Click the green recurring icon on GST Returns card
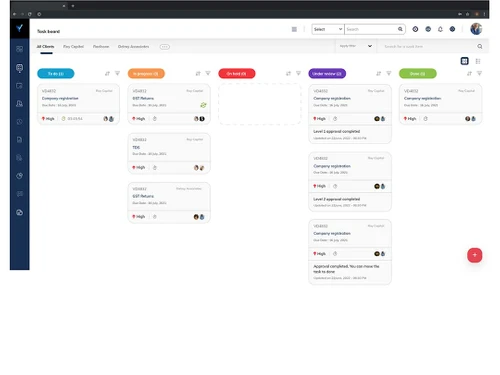Image resolution: width=500 pixels, height=375 pixels. [203, 105]
